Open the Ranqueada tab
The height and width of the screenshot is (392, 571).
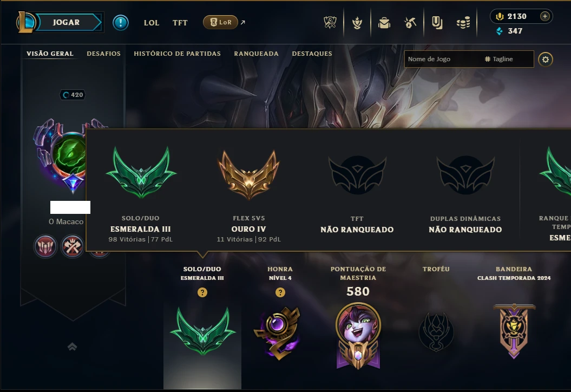pyautogui.click(x=257, y=54)
